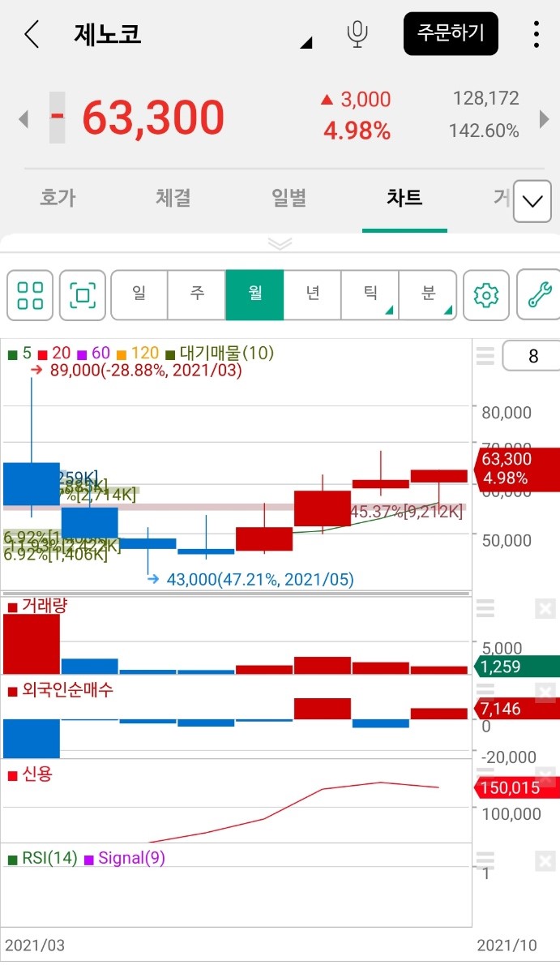Tap the foreign net-buy tag 7,146

515,709
